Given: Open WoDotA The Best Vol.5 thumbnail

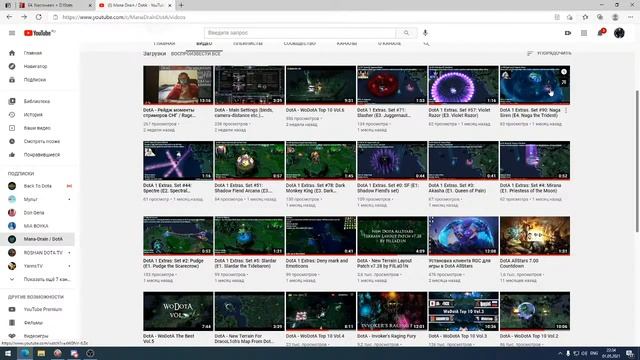Looking at the screenshot, I should point(178,311).
